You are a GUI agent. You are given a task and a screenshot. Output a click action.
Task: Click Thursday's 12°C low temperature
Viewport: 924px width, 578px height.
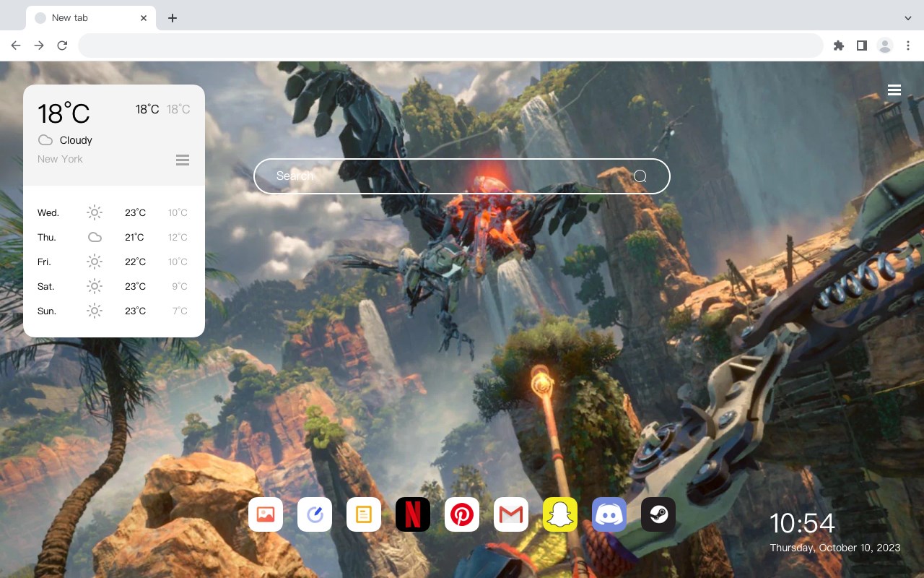(x=178, y=238)
